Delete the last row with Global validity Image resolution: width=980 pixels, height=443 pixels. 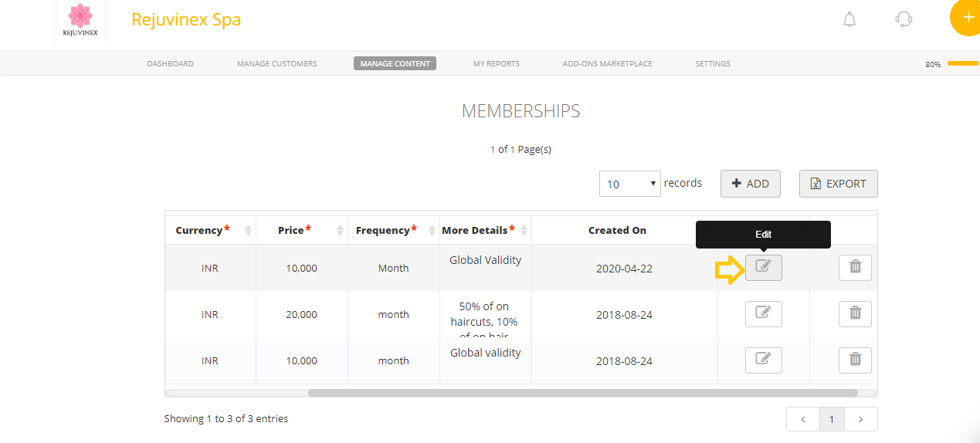coord(855,360)
